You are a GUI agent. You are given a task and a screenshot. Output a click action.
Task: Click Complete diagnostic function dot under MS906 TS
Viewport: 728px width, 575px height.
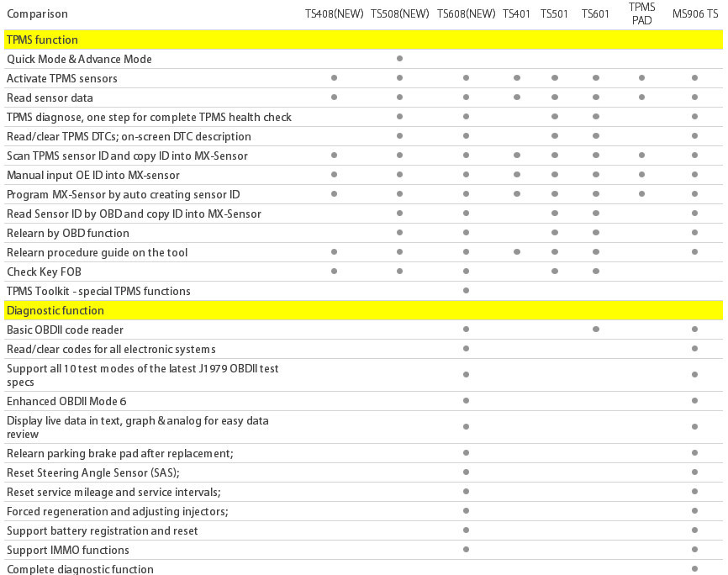coord(694,568)
